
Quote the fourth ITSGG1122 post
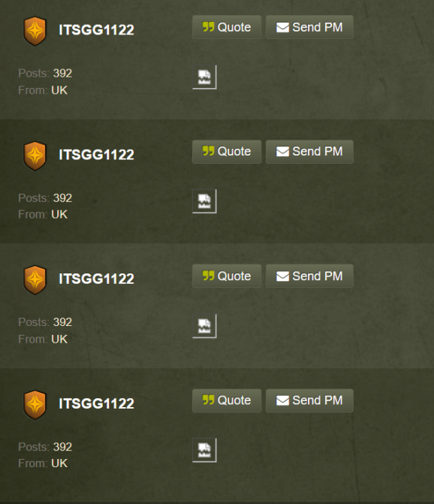click(x=227, y=400)
